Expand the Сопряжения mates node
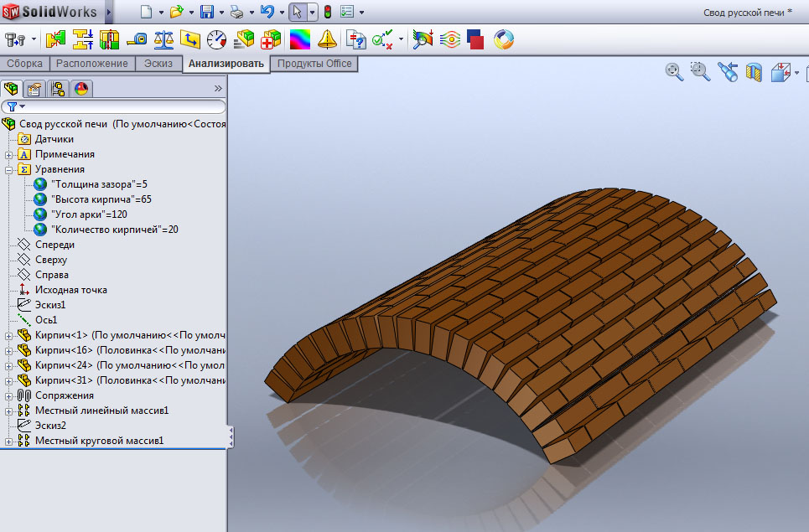 tap(9, 395)
